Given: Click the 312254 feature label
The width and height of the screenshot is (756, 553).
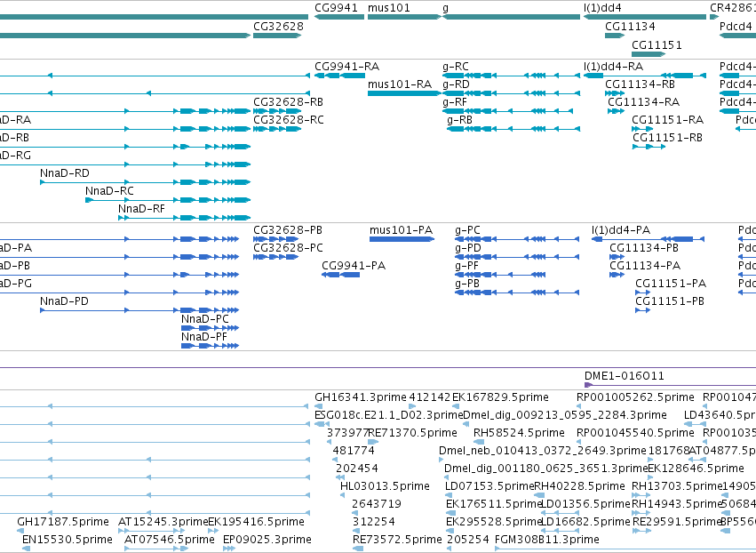Looking at the screenshot, I should pos(374,523).
